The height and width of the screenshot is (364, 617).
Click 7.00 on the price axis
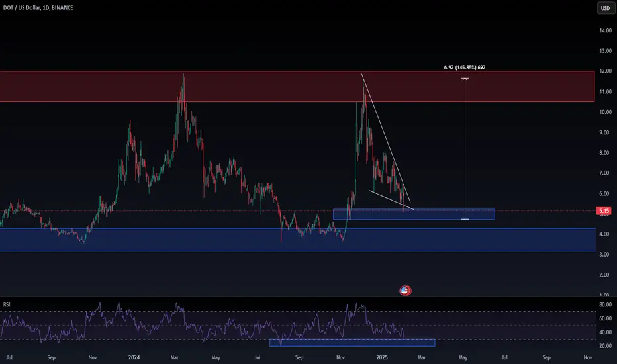click(605, 173)
